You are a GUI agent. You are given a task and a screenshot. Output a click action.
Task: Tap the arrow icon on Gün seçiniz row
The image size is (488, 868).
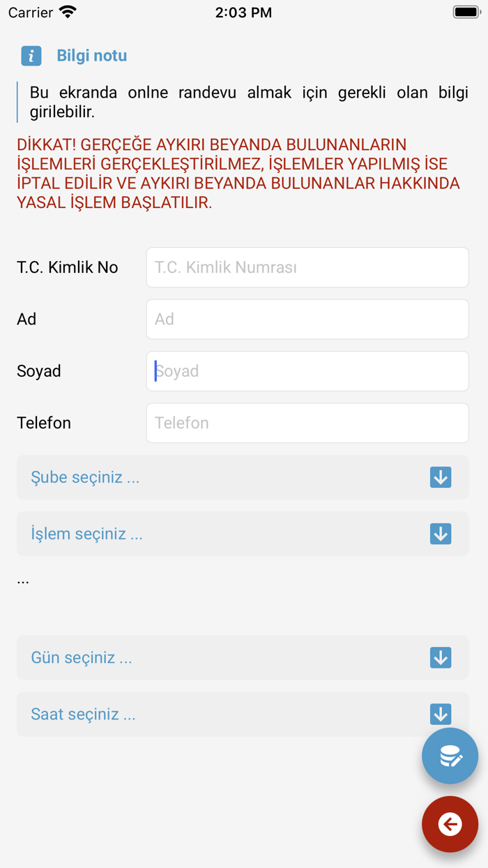[x=440, y=657]
